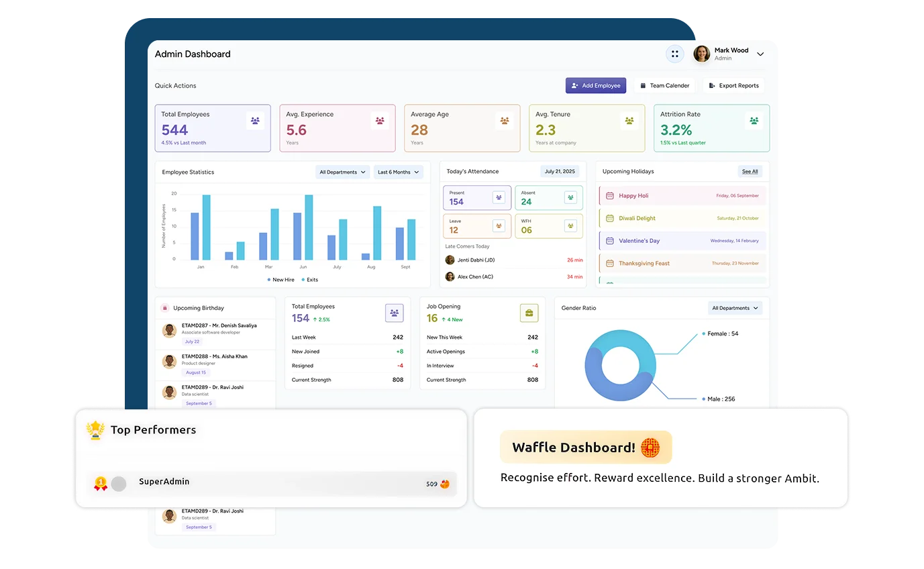Click the Avg. Tenure stat icon
The width and height of the screenshot is (924, 569).
(x=629, y=120)
